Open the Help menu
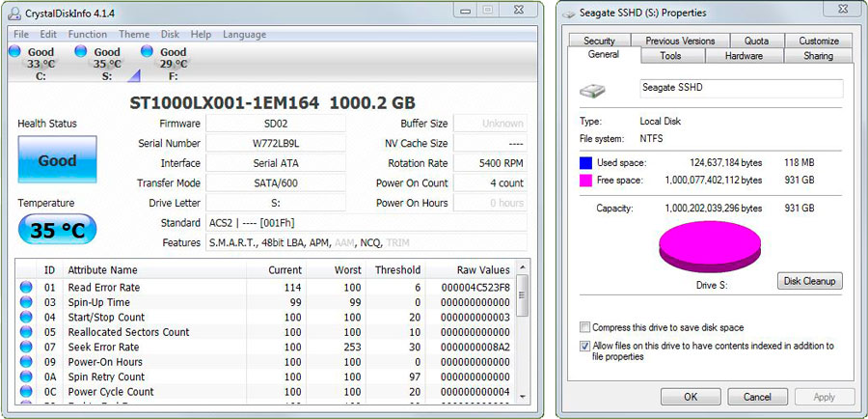Image resolution: width=868 pixels, height=419 pixels. pos(201,35)
